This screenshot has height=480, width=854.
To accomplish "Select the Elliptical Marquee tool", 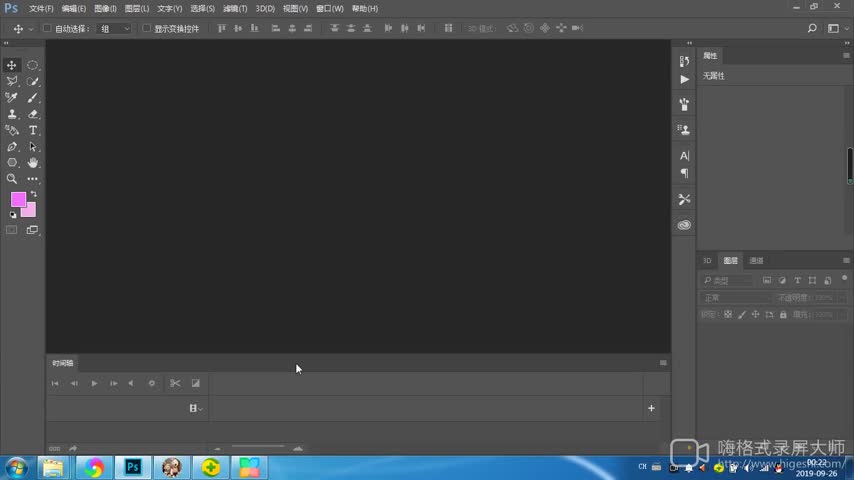I will tap(33, 65).
